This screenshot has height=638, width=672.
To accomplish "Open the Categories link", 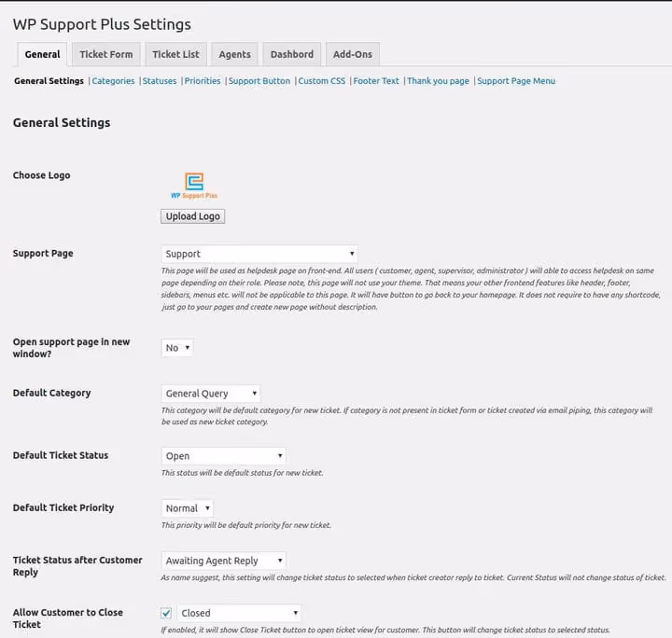I will pyautogui.click(x=113, y=81).
